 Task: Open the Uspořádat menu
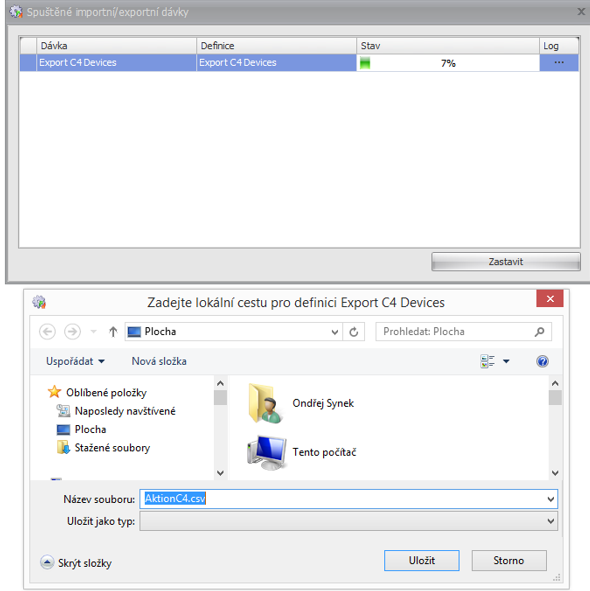(75, 361)
